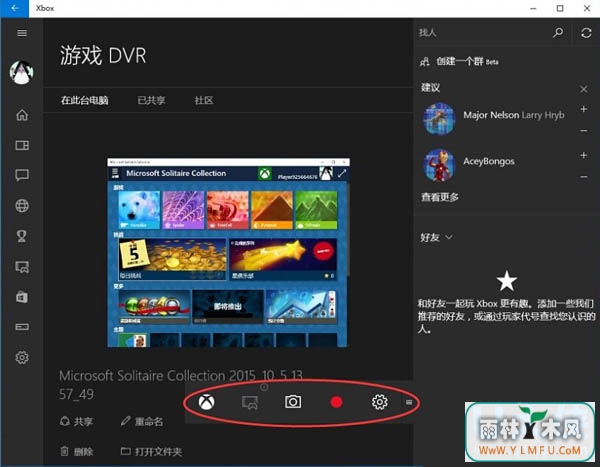The height and width of the screenshot is (467, 600).
Task: Click the 找人 search input field
Action: pyautogui.click(x=483, y=33)
